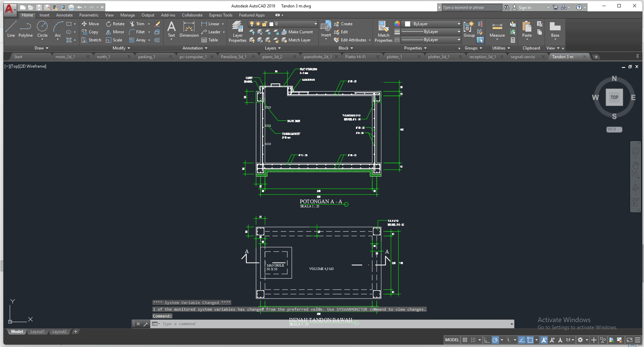
Task: Pick the Mirror modify tool
Action: [x=115, y=32]
